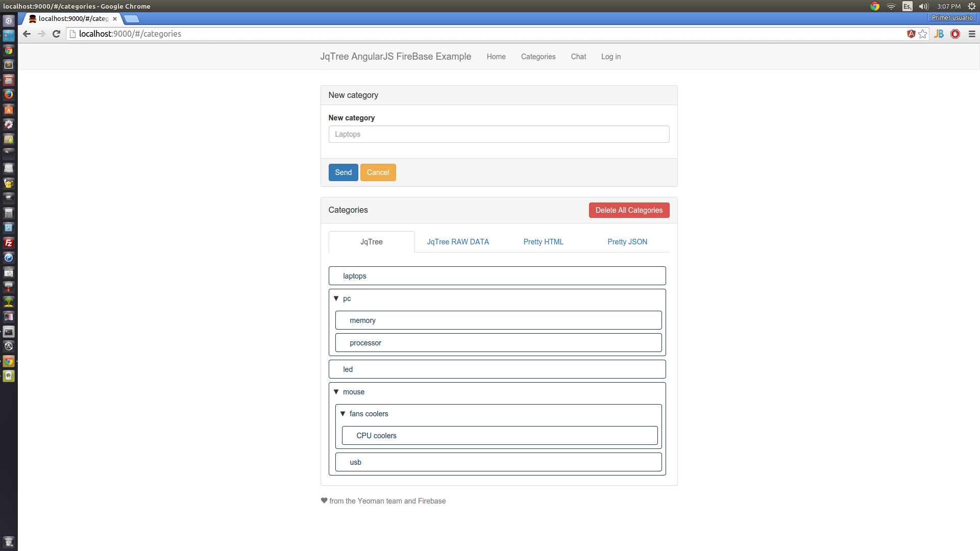Launch Chrome launcher near dock top
The width and height of the screenshot is (980, 551).
[9, 51]
